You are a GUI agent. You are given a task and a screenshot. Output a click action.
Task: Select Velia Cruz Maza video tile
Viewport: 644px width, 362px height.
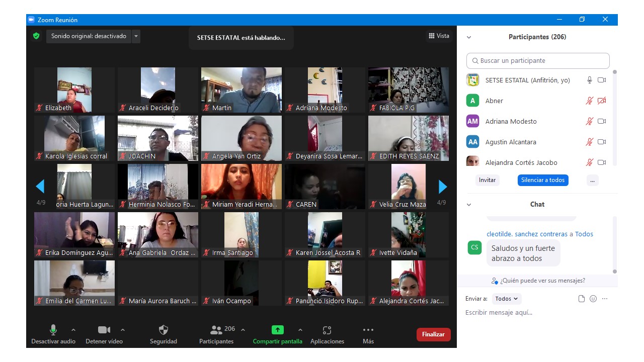409,187
